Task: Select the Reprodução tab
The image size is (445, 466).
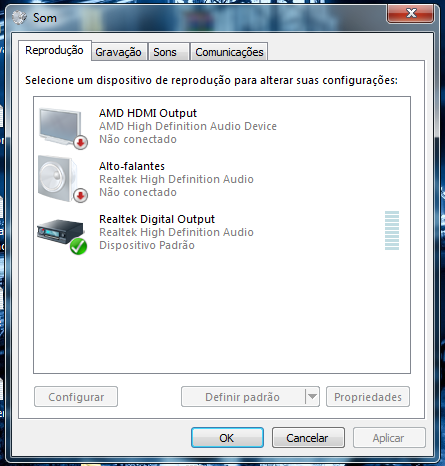Action: point(55,51)
